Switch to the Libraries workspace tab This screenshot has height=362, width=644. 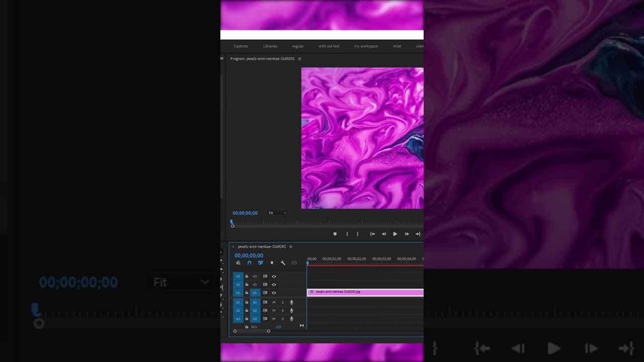pyautogui.click(x=270, y=46)
